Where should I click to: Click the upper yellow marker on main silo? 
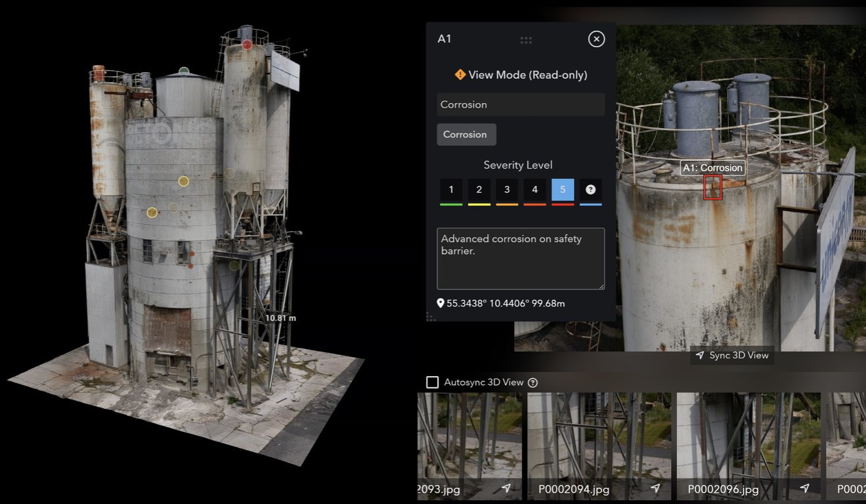click(184, 181)
